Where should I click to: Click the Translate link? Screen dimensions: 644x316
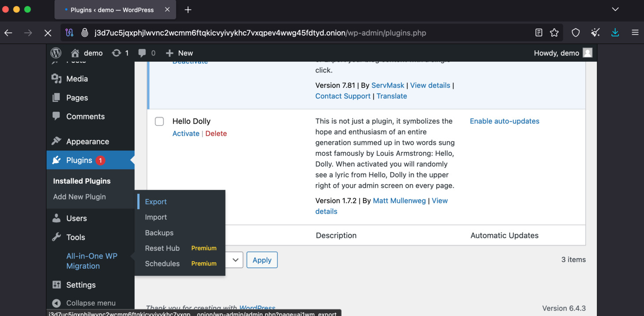pos(392,96)
